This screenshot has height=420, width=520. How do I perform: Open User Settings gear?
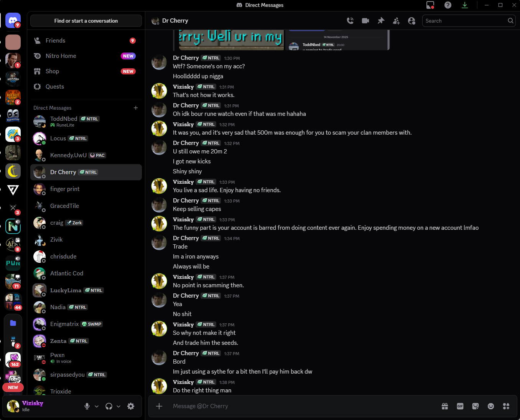point(131,406)
